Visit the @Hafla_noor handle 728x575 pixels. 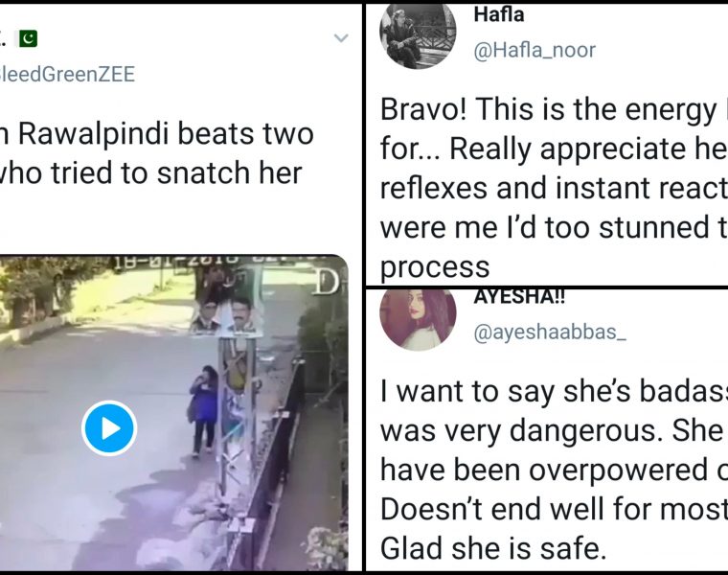click(x=534, y=50)
